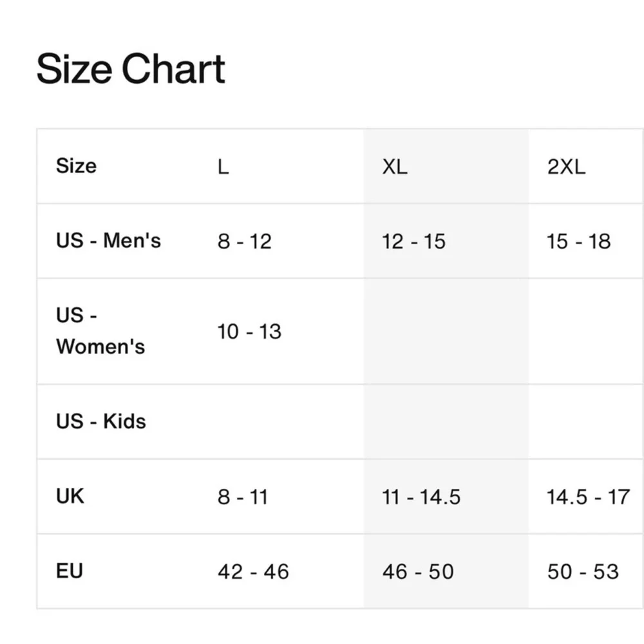Click the UK 14.5 - 17 cell
The width and height of the screenshot is (644, 644).
(588, 497)
